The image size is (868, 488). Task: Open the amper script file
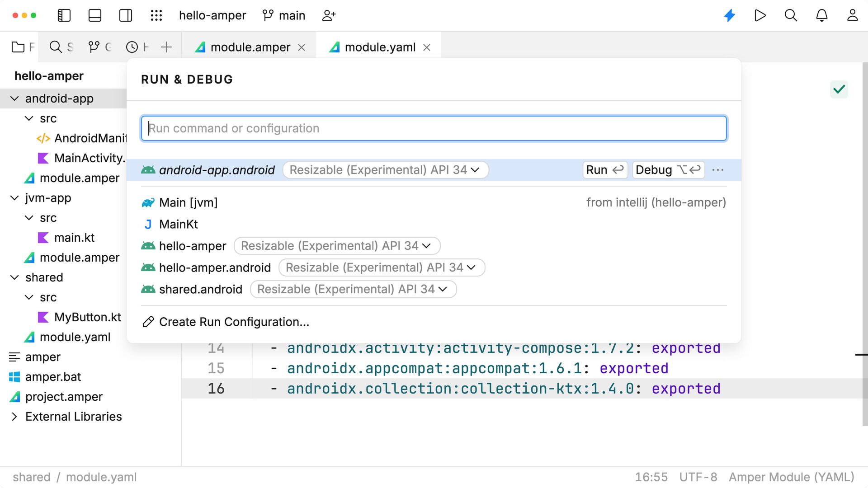click(34, 357)
